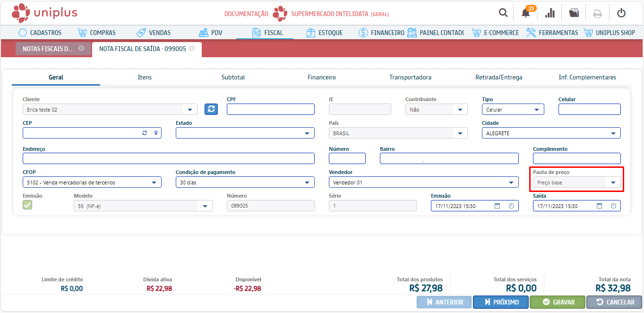Open the Financeiro menu
This screenshot has height=313, width=644.
[x=381, y=33]
